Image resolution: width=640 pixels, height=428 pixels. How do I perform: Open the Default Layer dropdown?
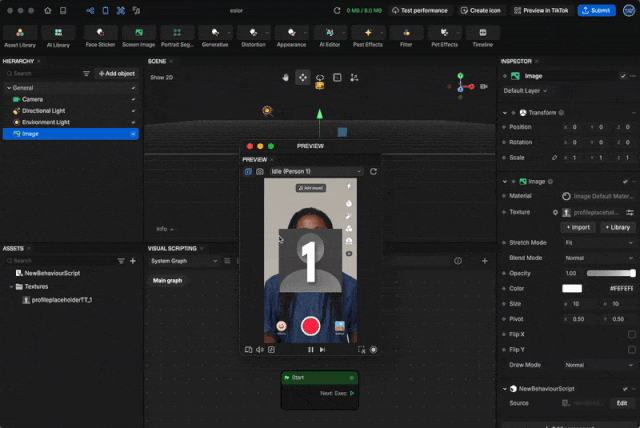(525, 91)
